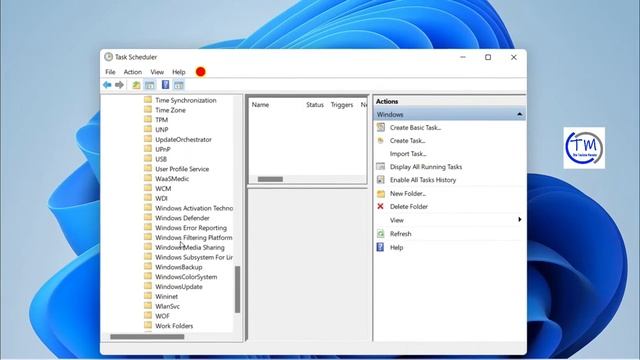Click the Work Folders folder icon

148,325
